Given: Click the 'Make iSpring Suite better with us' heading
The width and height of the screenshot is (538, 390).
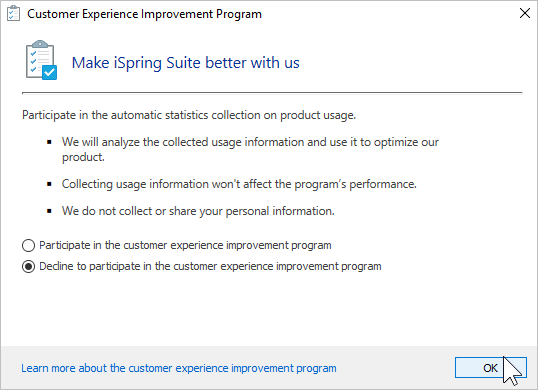Looking at the screenshot, I should coord(186,63).
